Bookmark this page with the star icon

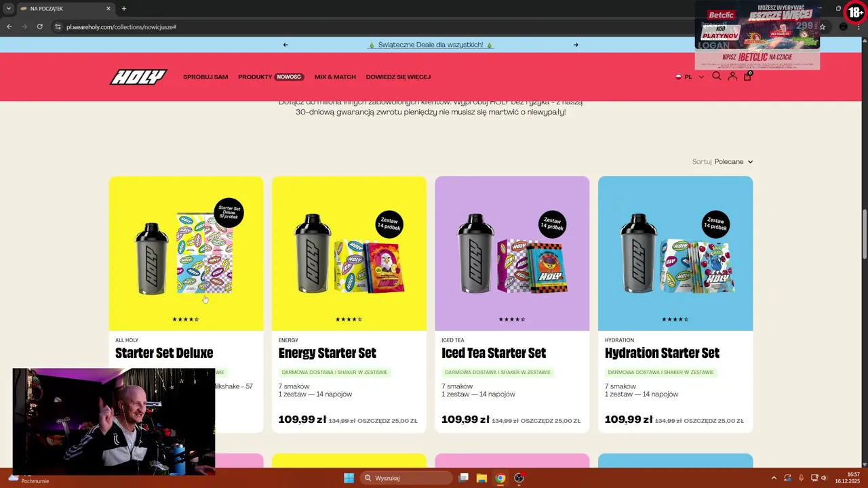823,26
